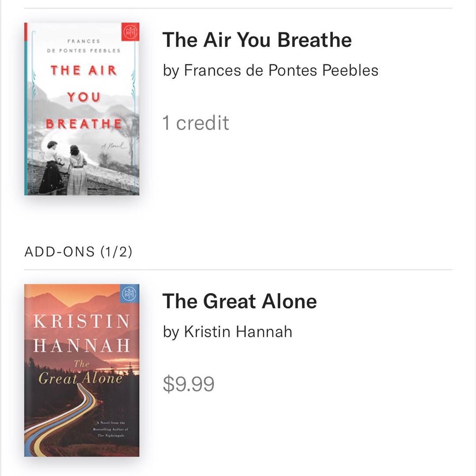Click red THE AIR YOU BREATHE cover text

click(x=83, y=97)
